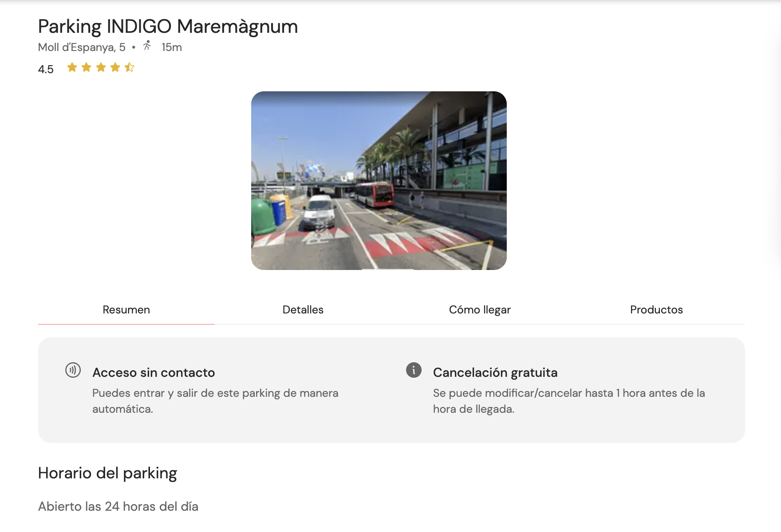
Task: Click the walking person icon
Action: click(x=147, y=46)
